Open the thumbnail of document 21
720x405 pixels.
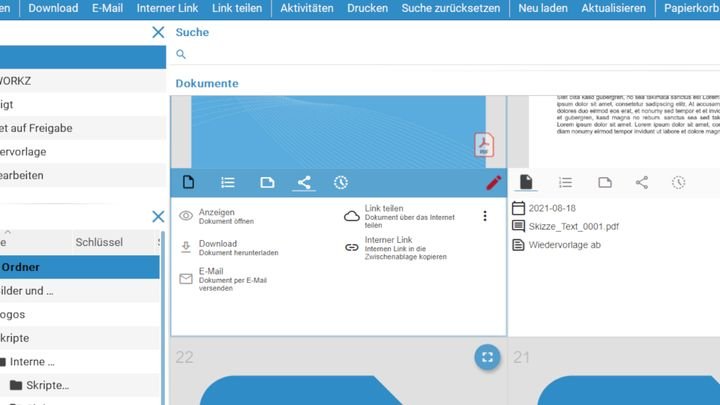point(629,390)
